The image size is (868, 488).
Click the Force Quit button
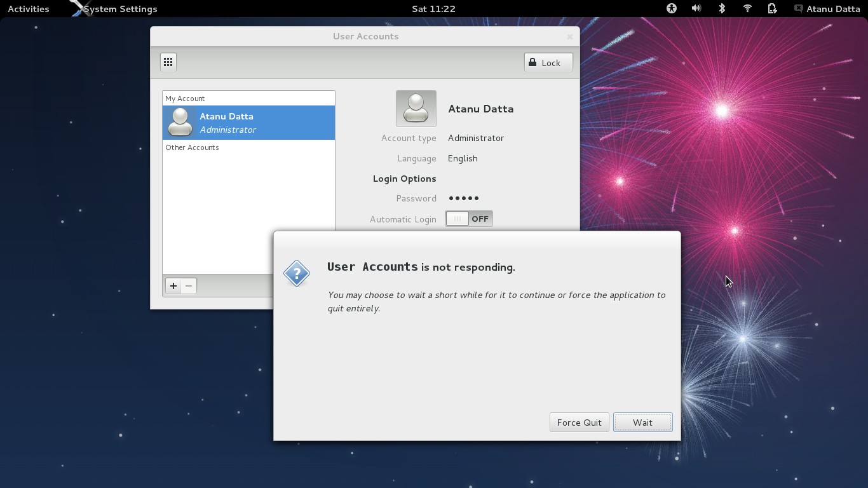[579, 423]
